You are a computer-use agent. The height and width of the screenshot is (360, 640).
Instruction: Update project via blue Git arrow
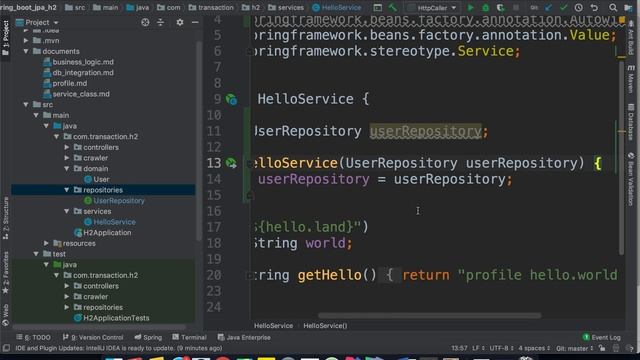click(x=549, y=7)
